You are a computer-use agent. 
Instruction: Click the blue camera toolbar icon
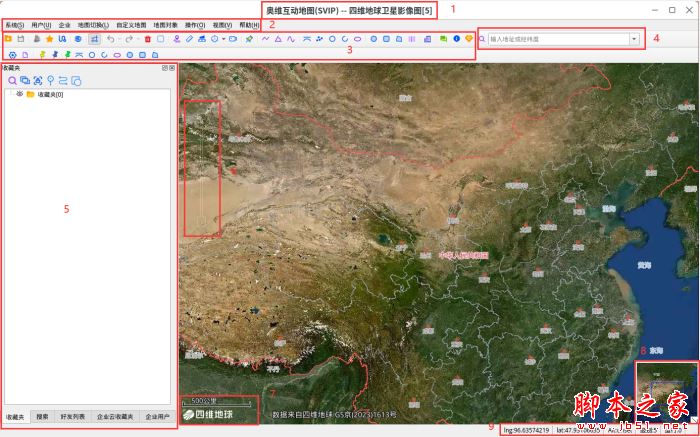(x=233, y=39)
